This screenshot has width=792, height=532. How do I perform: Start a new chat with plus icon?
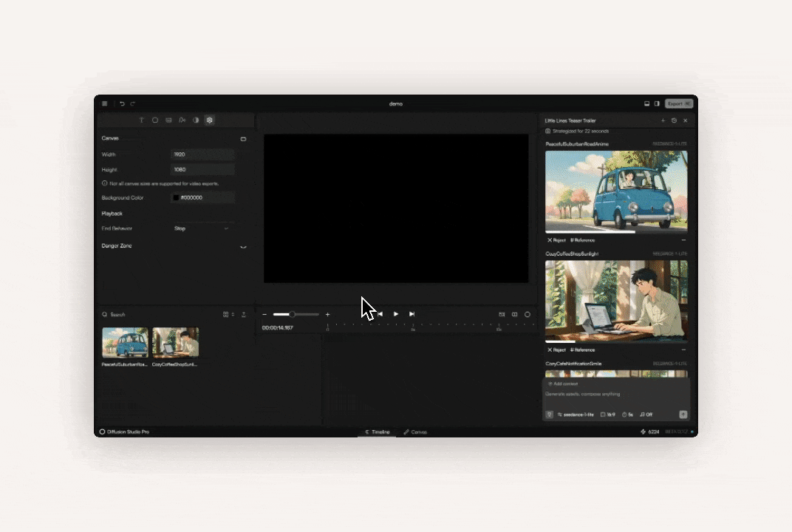pyautogui.click(x=663, y=120)
